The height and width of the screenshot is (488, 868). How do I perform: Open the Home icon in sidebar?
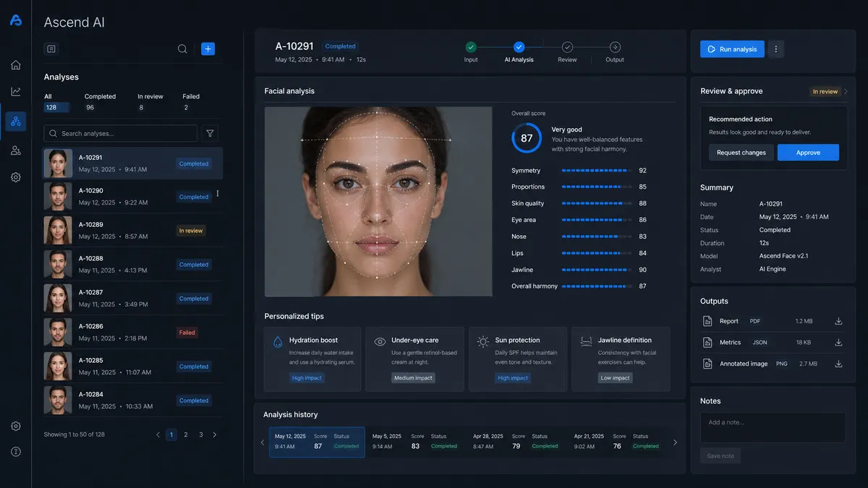[16, 65]
